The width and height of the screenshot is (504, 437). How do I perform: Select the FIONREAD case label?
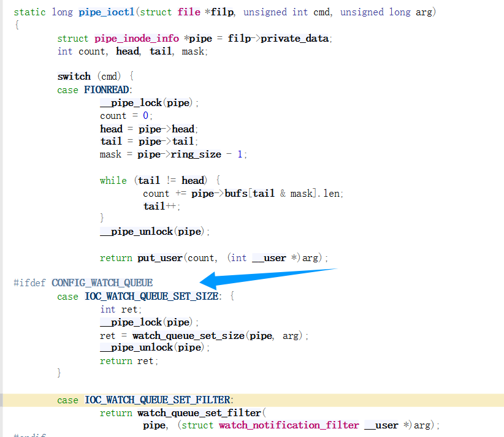coord(107,89)
